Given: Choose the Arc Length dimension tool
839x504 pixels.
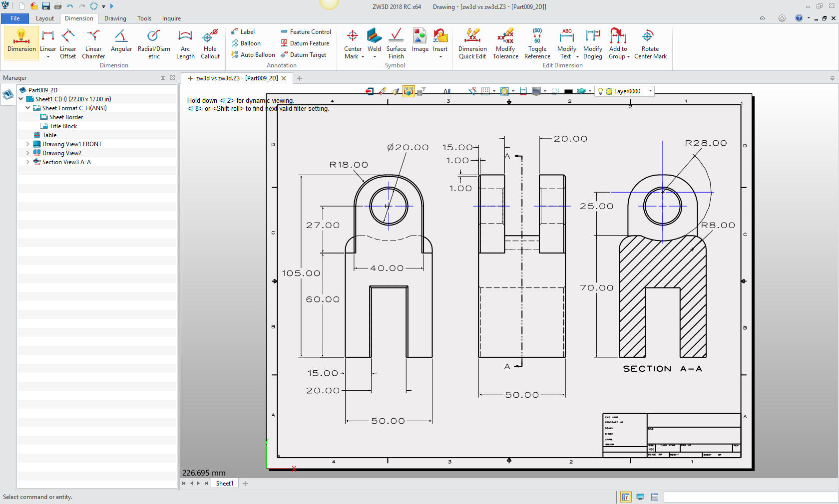Looking at the screenshot, I should coord(185,44).
